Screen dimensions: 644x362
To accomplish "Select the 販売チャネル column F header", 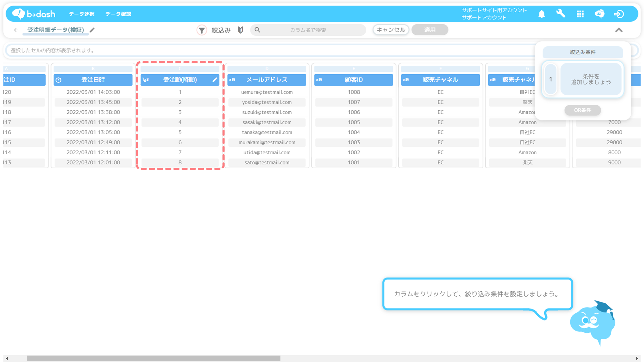I will point(441,80).
